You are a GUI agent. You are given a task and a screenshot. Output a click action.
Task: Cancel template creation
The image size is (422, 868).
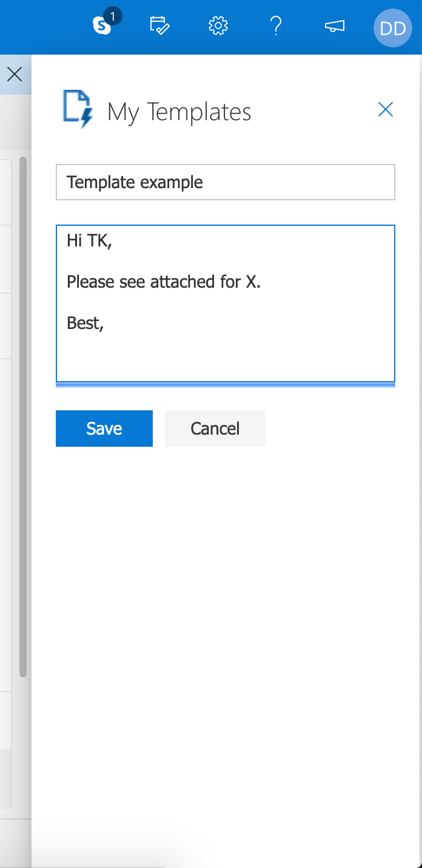(x=215, y=428)
